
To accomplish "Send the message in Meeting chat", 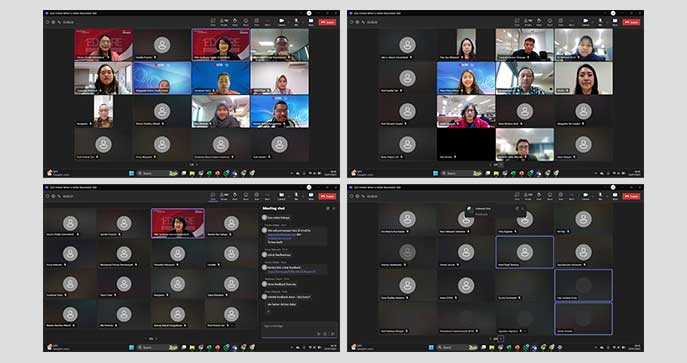I will pos(333,334).
